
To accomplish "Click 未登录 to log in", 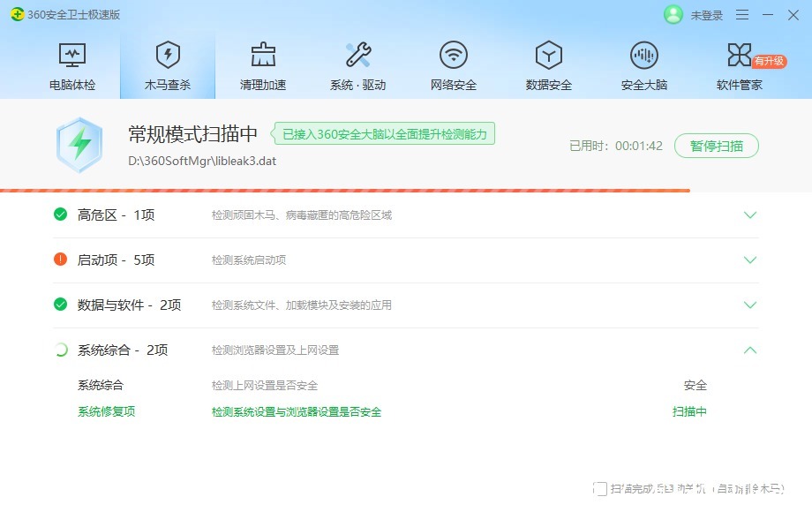I will click(706, 15).
